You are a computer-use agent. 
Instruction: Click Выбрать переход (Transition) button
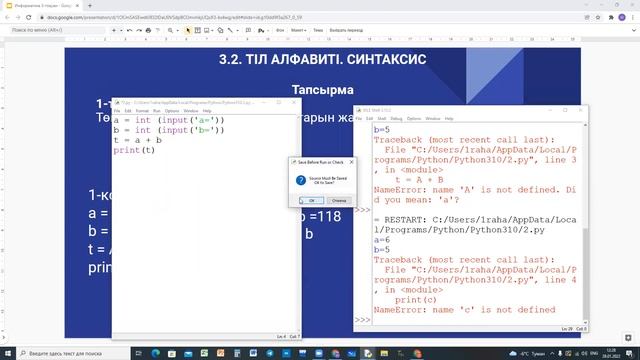click(346, 30)
